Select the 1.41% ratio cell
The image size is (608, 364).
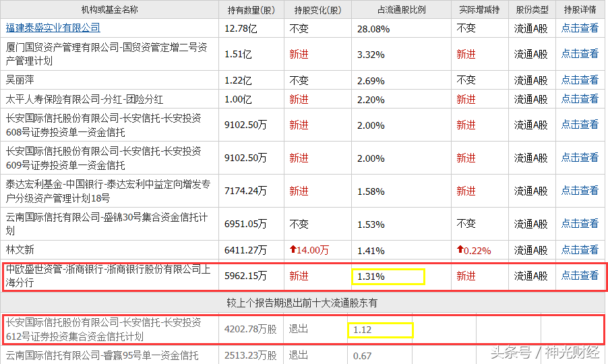coord(371,251)
